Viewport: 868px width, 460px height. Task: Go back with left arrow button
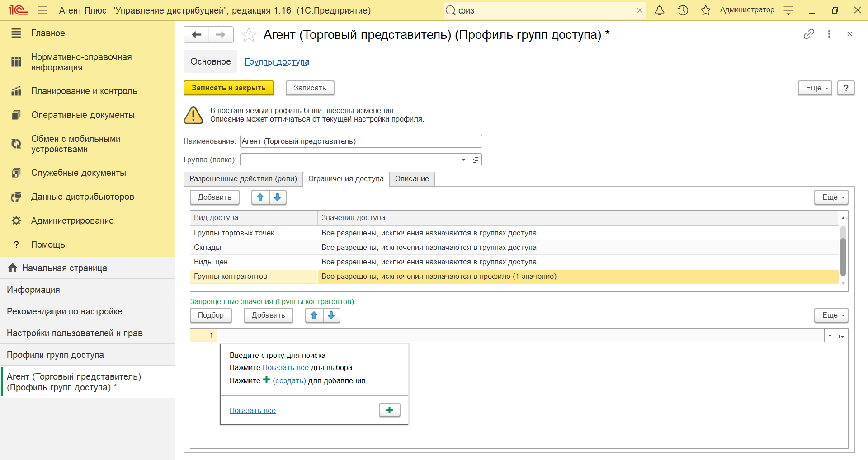197,34
